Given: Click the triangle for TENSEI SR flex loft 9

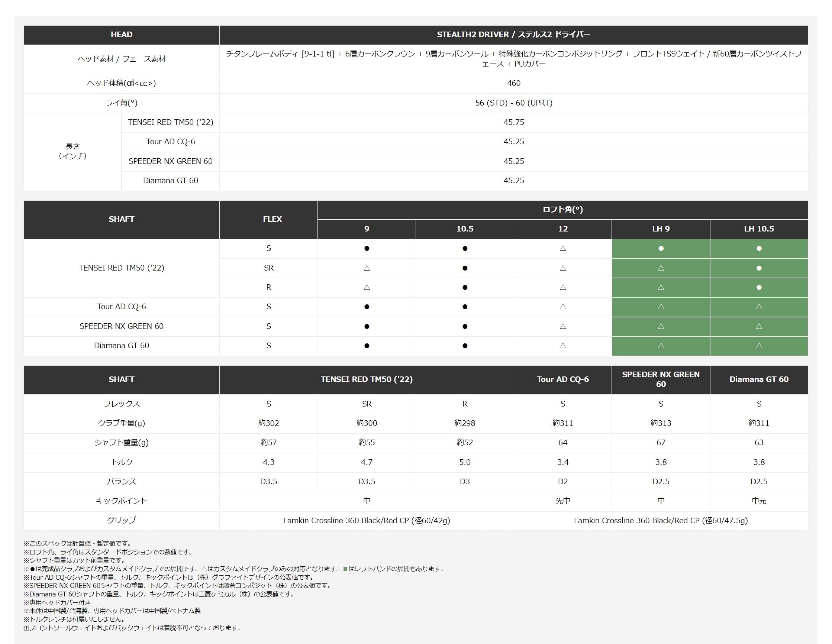Looking at the screenshot, I should tap(367, 268).
